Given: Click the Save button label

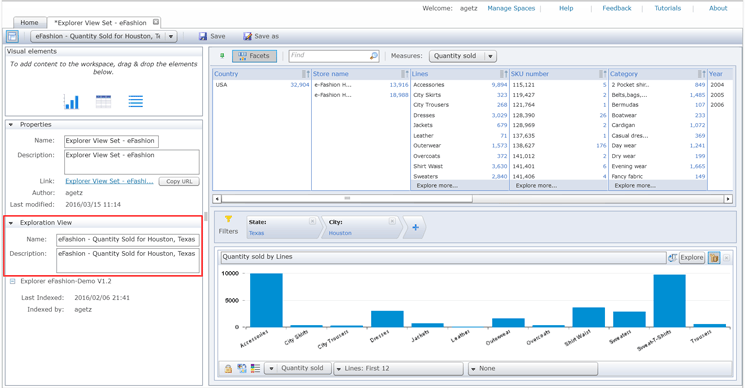Looking at the screenshot, I should (218, 36).
